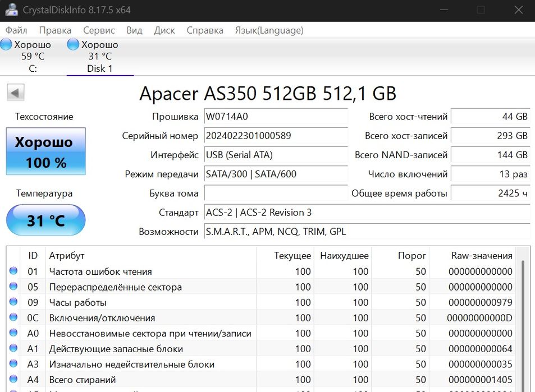Click the Raw-значения column header

pos(473,255)
